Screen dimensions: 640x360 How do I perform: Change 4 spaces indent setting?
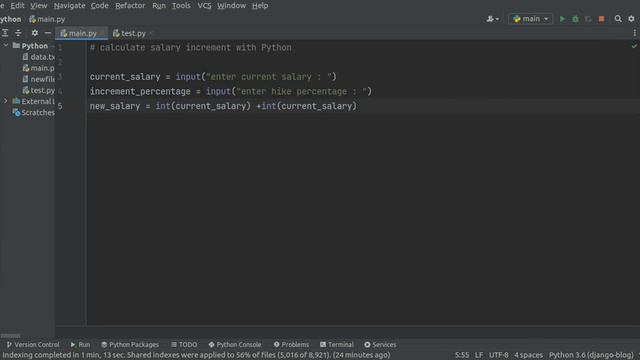pos(528,355)
